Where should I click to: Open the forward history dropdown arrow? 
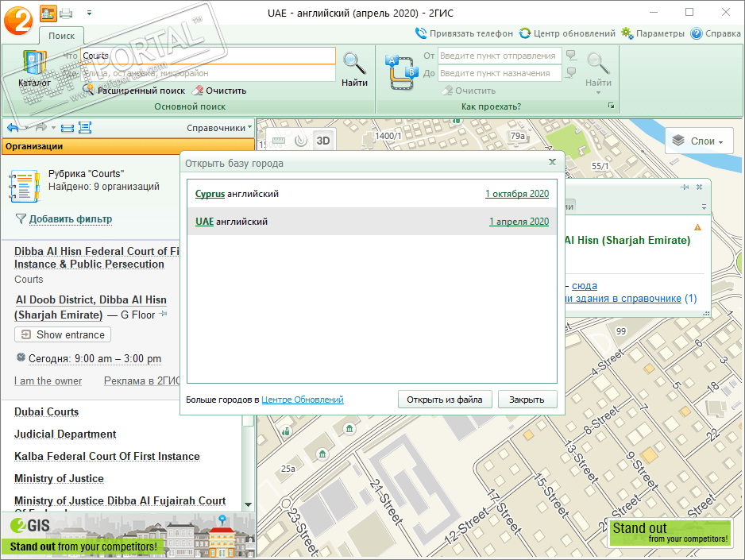53,128
